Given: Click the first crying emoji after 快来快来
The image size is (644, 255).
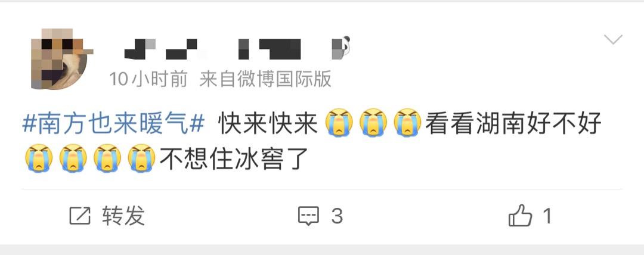Looking at the screenshot, I should point(339,122).
